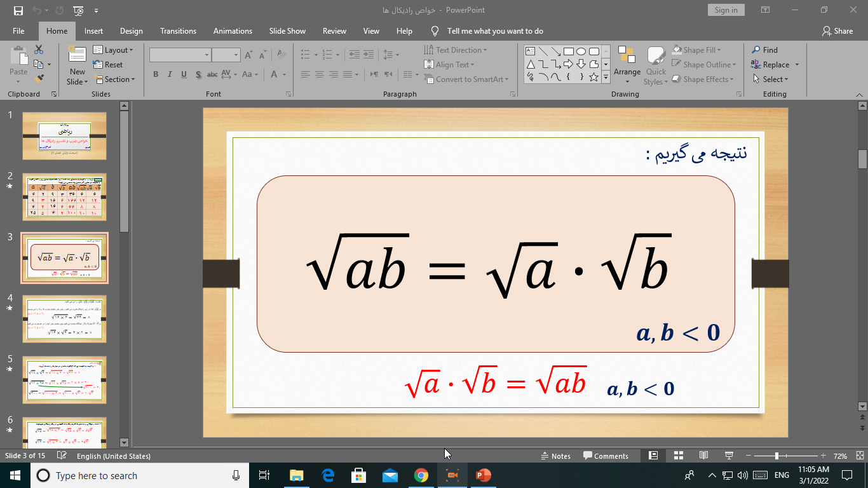This screenshot has height=488, width=868.
Task: Toggle the Notes pane
Action: coord(555,456)
